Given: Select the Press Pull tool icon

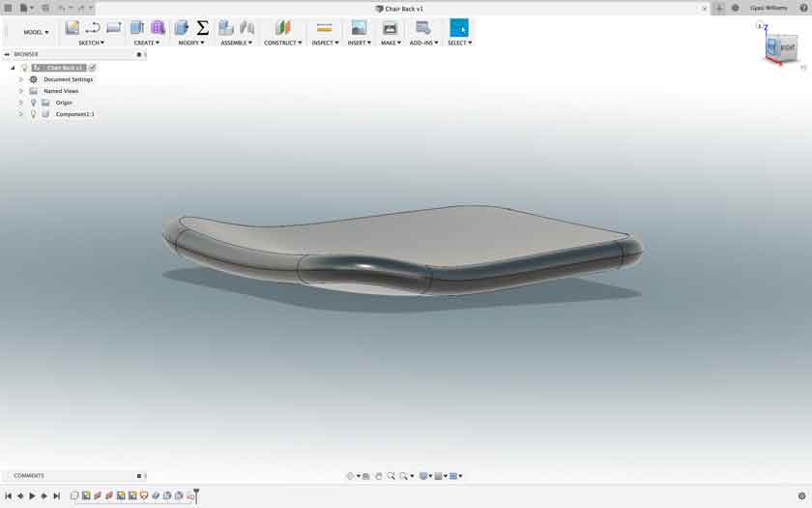Looking at the screenshot, I should (x=182, y=28).
